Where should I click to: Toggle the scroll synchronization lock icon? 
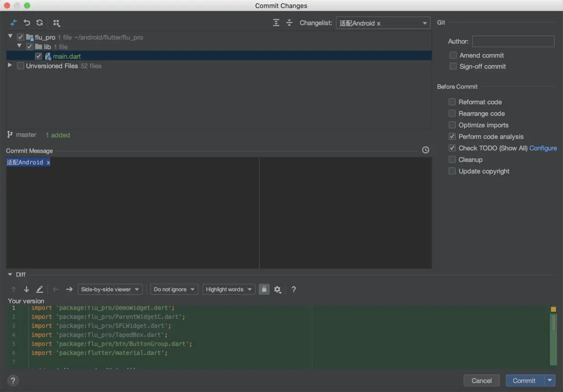pyautogui.click(x=264, y=289)
